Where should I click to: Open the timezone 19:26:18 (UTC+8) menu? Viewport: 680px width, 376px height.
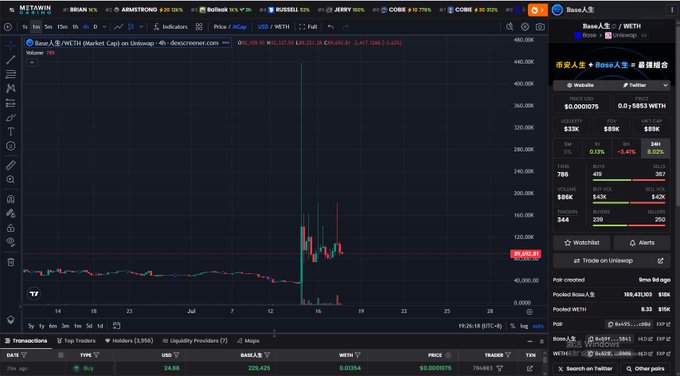480,326
